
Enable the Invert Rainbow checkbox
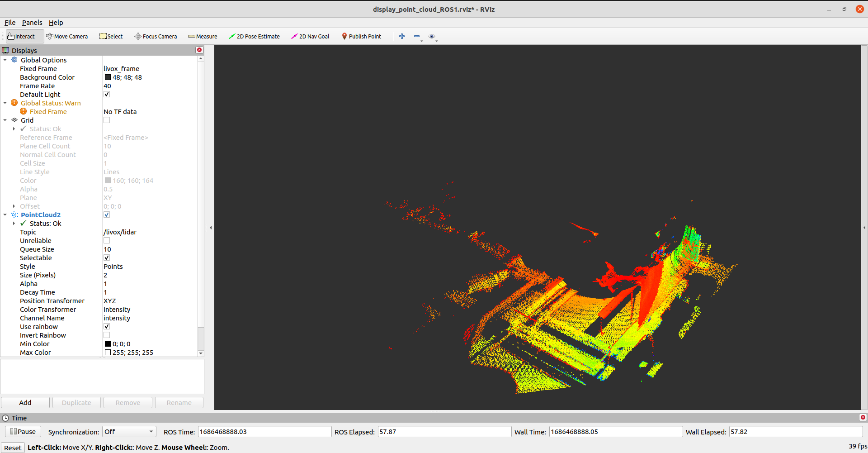(107, 335)
